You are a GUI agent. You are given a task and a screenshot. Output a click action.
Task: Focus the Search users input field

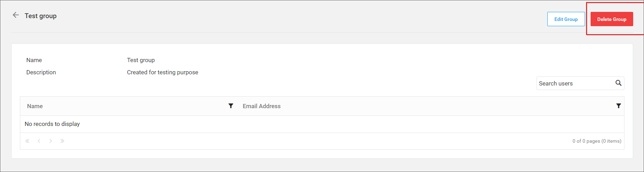click(576, 83)
